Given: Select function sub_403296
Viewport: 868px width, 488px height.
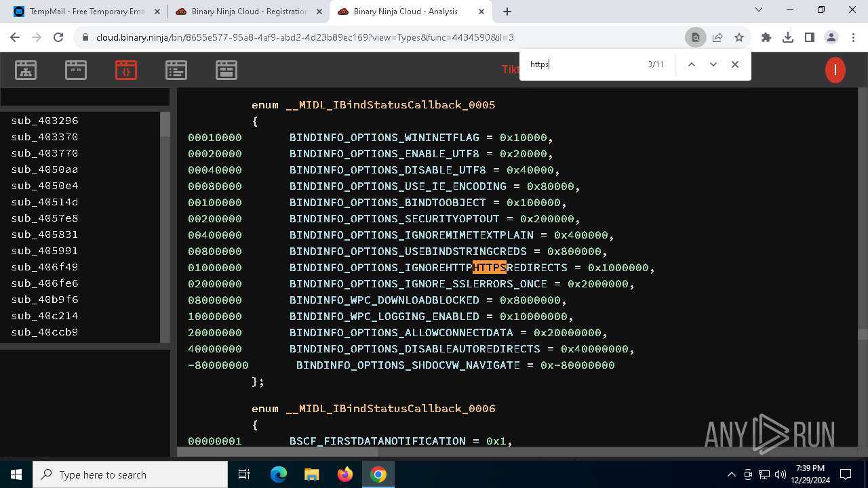Looking at the screenshot, I should [45, 121].
